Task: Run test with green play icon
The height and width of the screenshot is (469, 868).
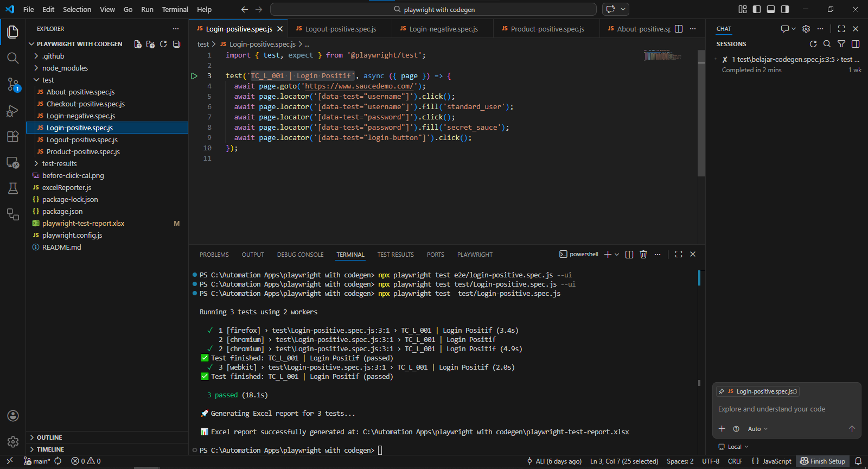Action: tap(194, 76)
